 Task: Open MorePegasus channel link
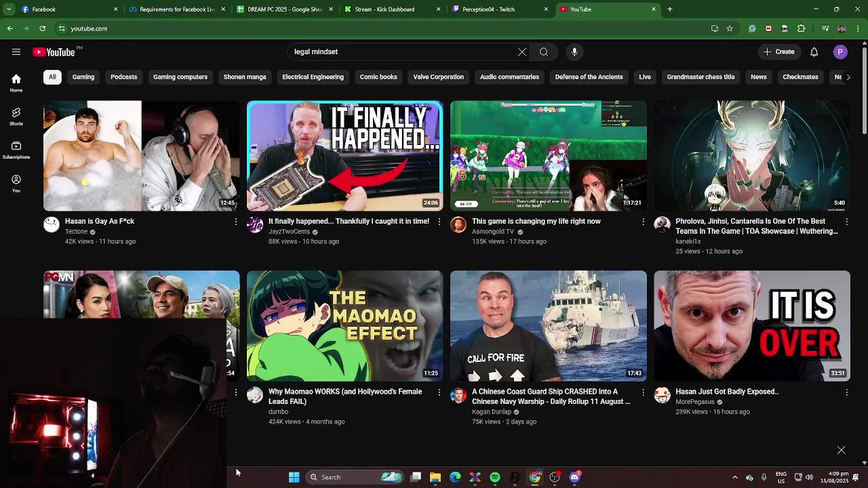tap(695, 402)
